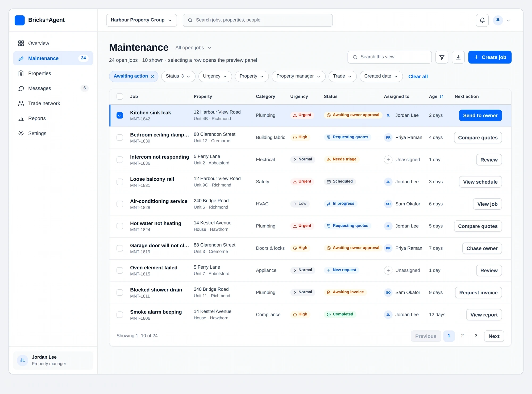Expand the Trade filter dropdown
The height and width of the screenshot is (394, 532).
point(342,76)
